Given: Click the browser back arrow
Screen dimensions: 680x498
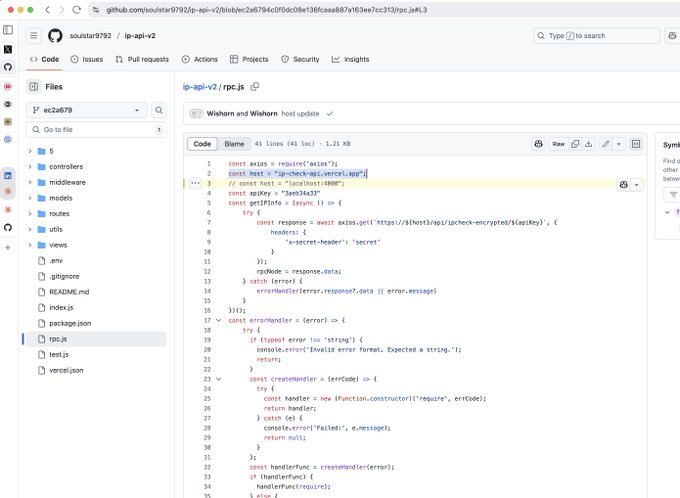Looking at the screenshot, I should 48,10.
